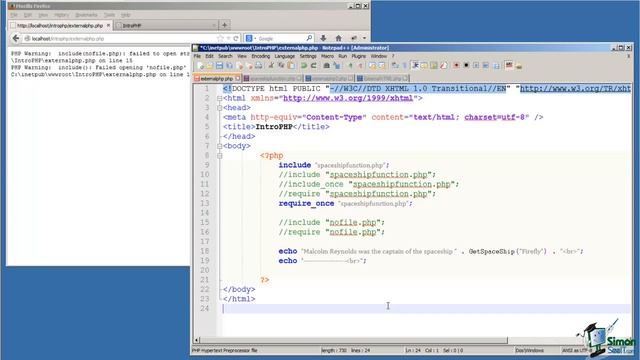Image resolution: width=640 pixels, height=360 pixels.
Task: Click the horizontal scrollbar left arrow in Notepad++
Action: click(197, 340)
